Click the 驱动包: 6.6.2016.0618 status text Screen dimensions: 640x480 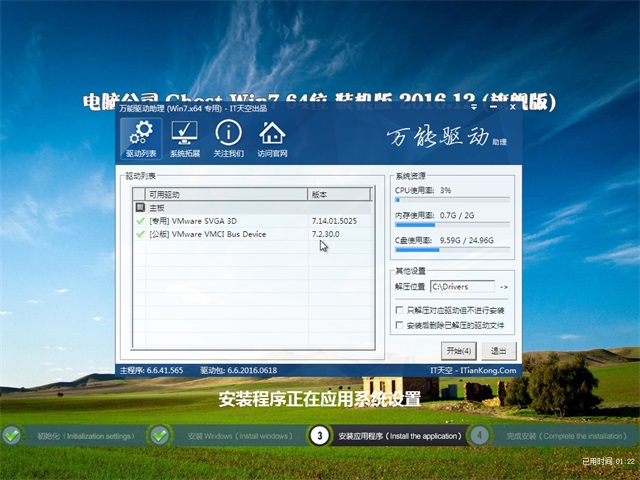tap(238, 370)
